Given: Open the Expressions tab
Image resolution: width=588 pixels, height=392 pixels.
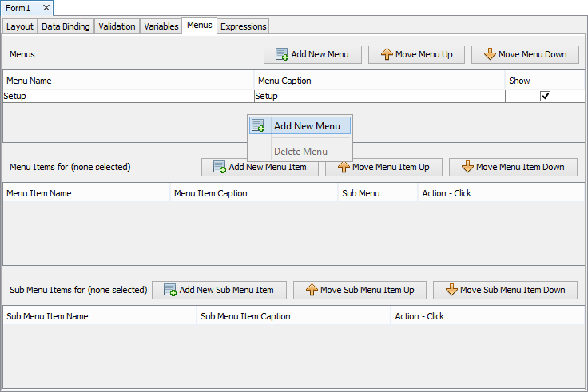Looking at the screenshot, I should (x=243, y=26).
